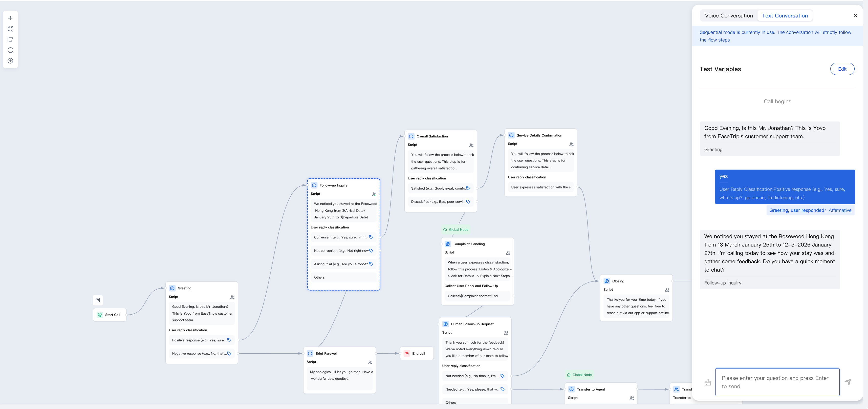The height and width of the screenshot is (409, 868).
Task: Select the Start Call node
Action: click(110, 315)
